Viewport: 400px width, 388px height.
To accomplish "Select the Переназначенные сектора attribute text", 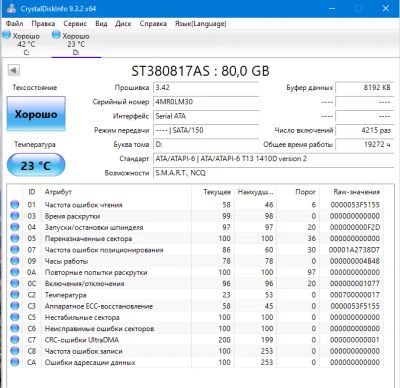I will click(x=88, y=239).
